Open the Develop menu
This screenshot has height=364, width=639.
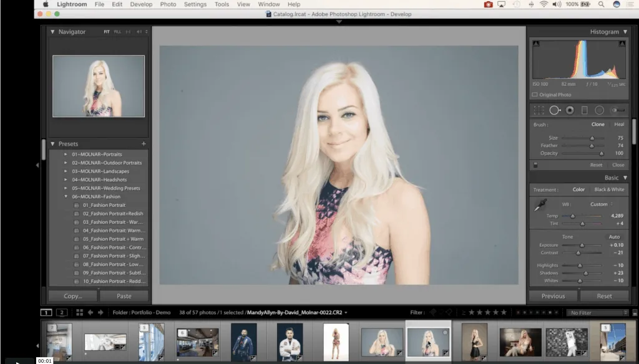click(x=141, y=4)
